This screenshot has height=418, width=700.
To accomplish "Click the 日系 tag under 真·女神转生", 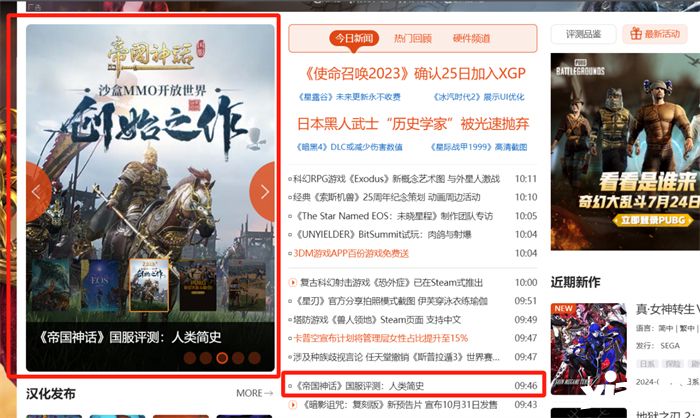I will click(x=647, y=364).
